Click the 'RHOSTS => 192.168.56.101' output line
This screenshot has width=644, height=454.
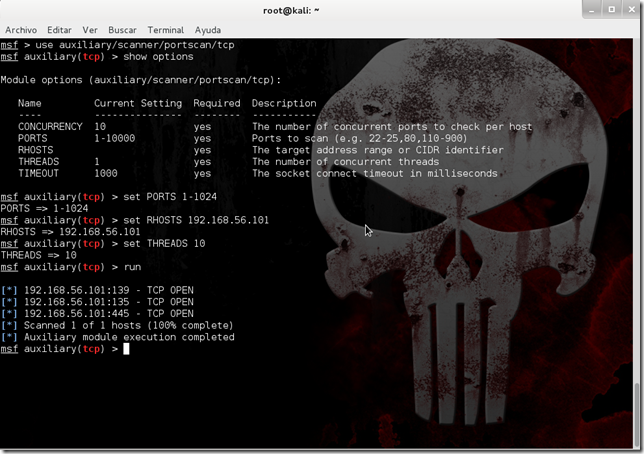point(70,232)
